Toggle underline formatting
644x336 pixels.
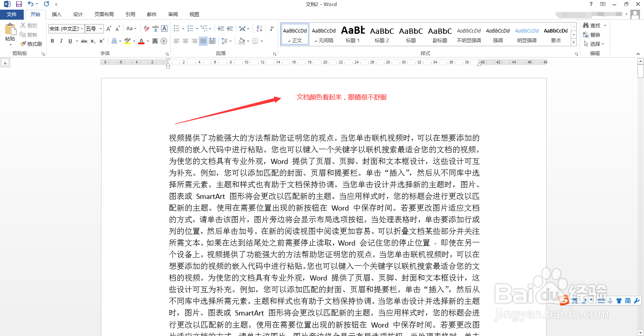(x=70, y=41)
